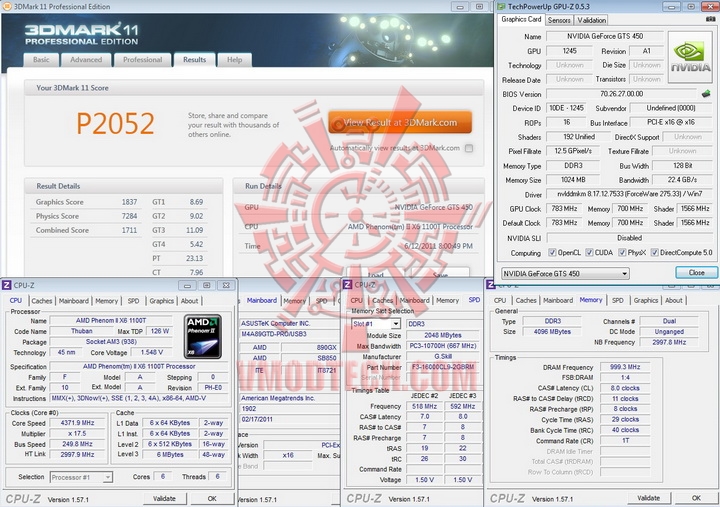Click the P2052 score text
Screen dimensions: 720x507
pyautogui.click(x=115, y=124)
